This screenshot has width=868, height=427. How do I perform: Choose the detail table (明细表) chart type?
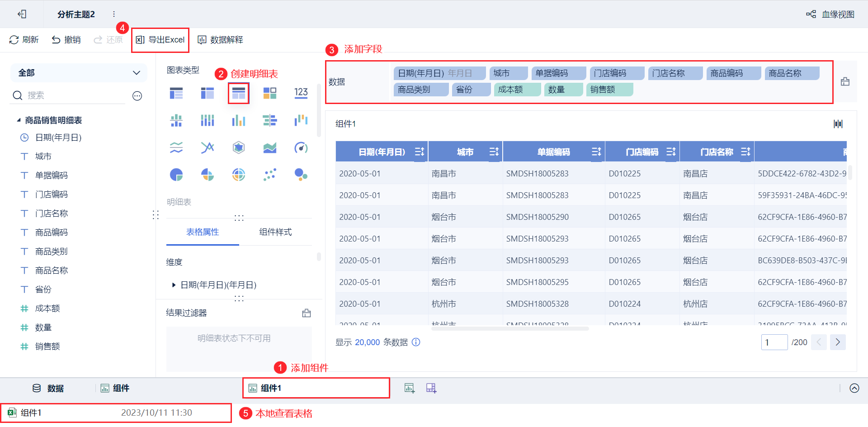click(239, 93)
